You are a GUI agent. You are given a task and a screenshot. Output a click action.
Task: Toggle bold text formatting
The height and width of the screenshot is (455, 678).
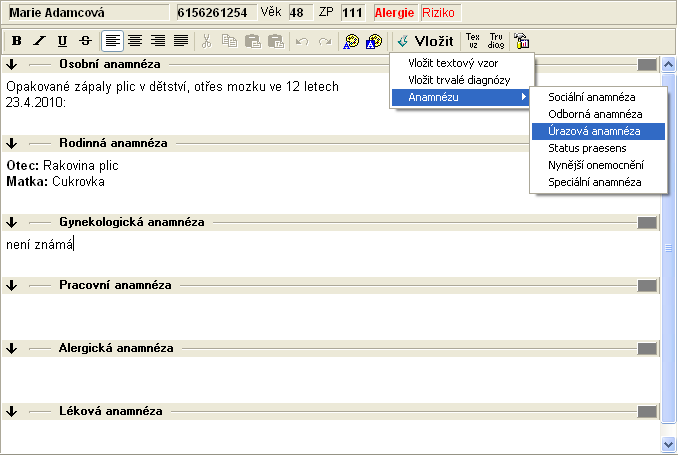click(x=18, y=41)
